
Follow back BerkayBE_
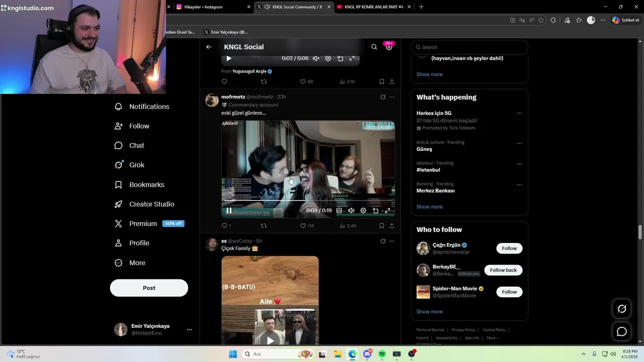[x=503, y=270]
